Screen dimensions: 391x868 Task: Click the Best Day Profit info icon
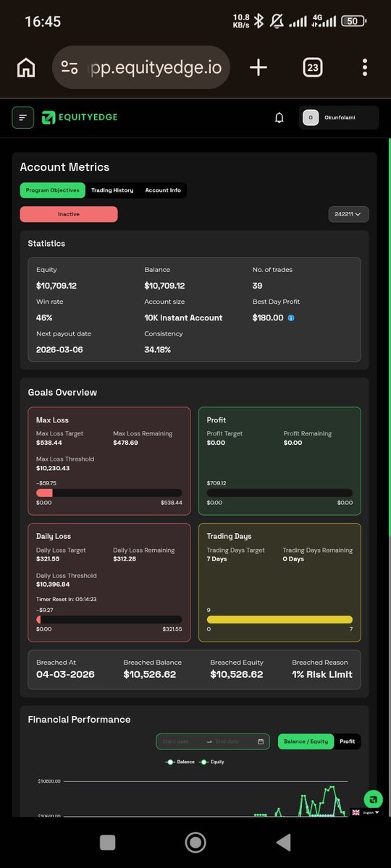(x=291, y=318)
